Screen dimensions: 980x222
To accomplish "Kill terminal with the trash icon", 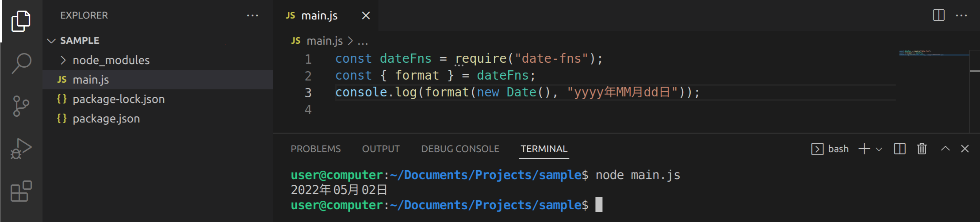I will point(922,149).
